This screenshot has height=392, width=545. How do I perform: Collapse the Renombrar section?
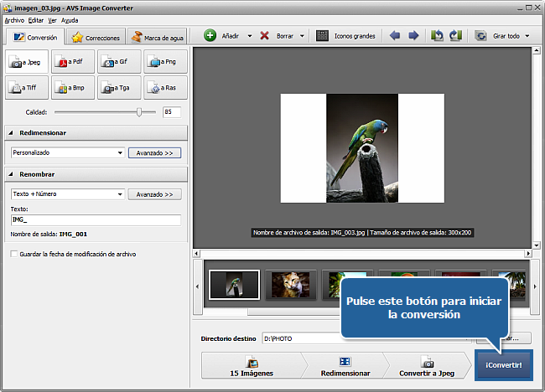pyautogui.click(x=12, y=173)
